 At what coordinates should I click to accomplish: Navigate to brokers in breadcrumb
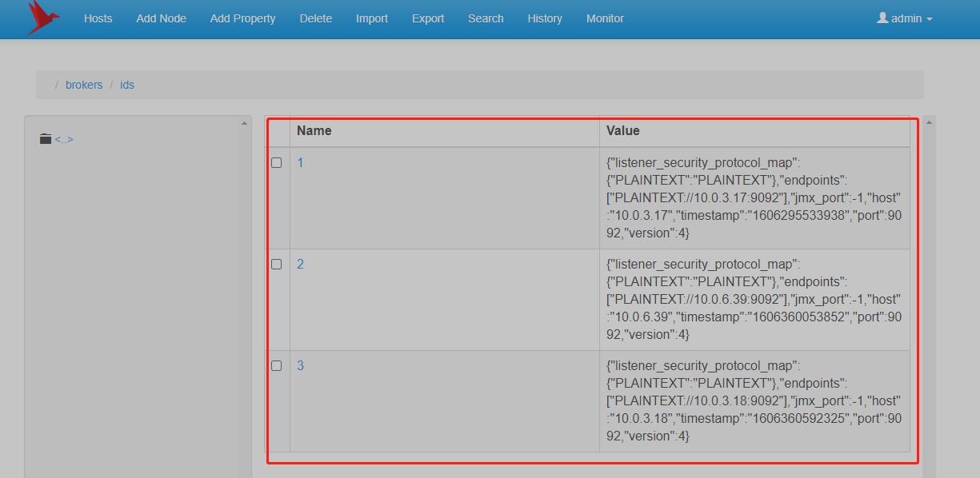tap(84, 85)
